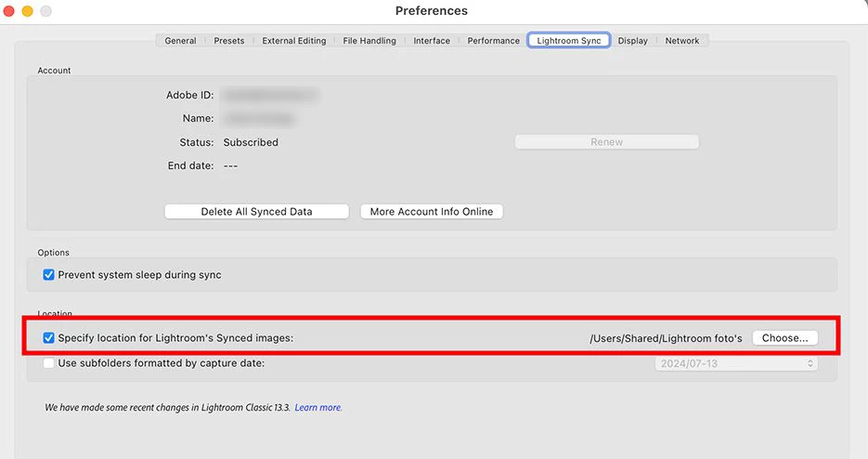Switch to the Network tab
Image resolution: width=868 pixels, height=459 pixels.
682,41
